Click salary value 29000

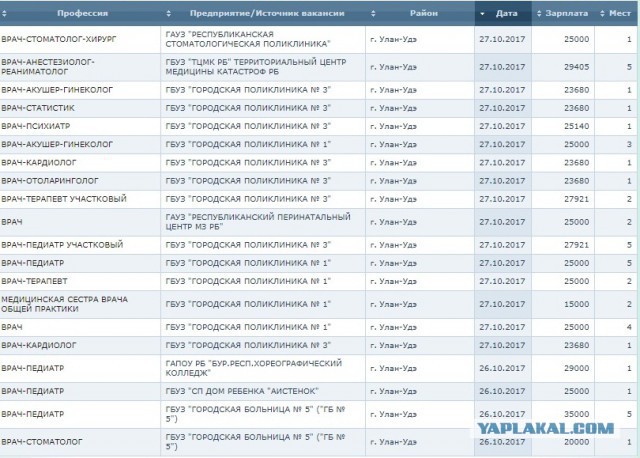[x=576, y=368]
